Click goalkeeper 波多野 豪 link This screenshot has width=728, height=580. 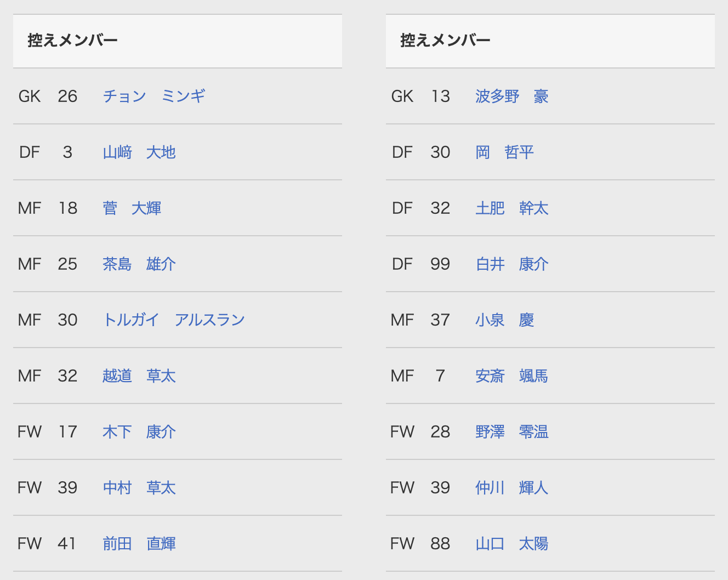coord(512,96)
